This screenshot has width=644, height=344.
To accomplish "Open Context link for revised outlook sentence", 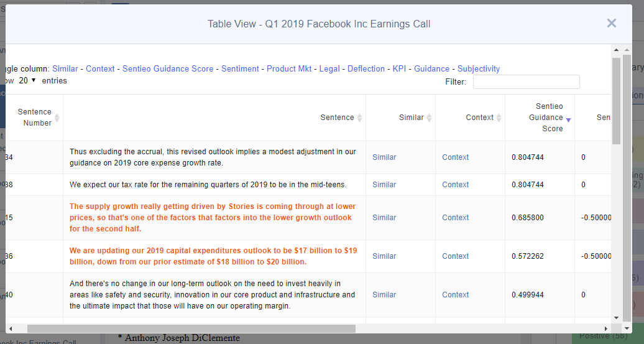I will 455,157.
